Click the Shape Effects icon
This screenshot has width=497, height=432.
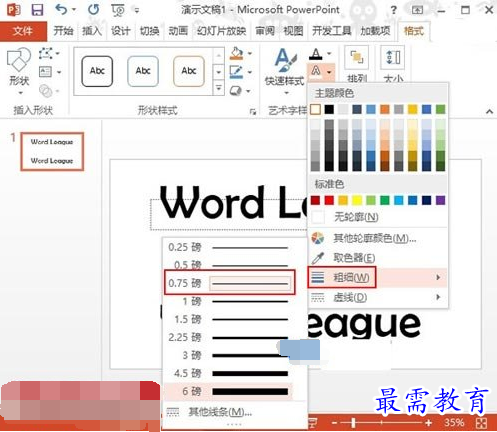coord(236,91)
